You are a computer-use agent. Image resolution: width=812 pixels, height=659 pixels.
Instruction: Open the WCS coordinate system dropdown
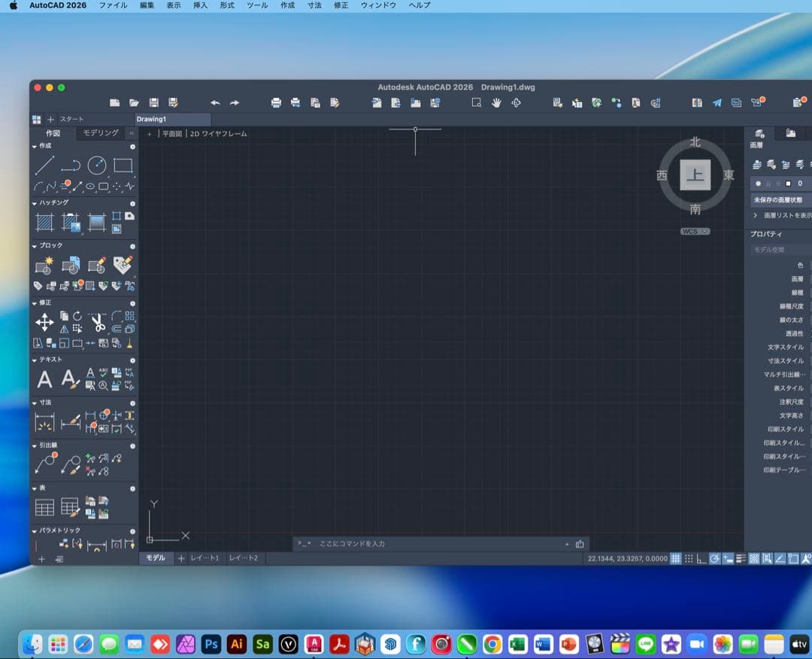click(695, 232)
